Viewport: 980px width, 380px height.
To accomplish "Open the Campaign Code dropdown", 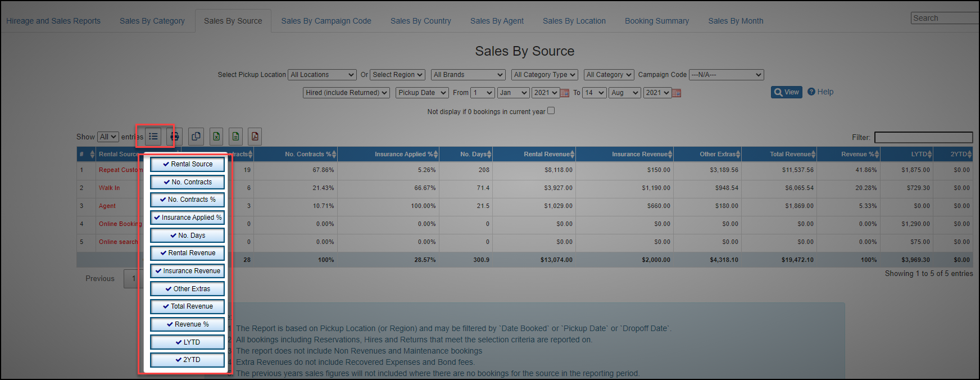I will pos(726,75).
